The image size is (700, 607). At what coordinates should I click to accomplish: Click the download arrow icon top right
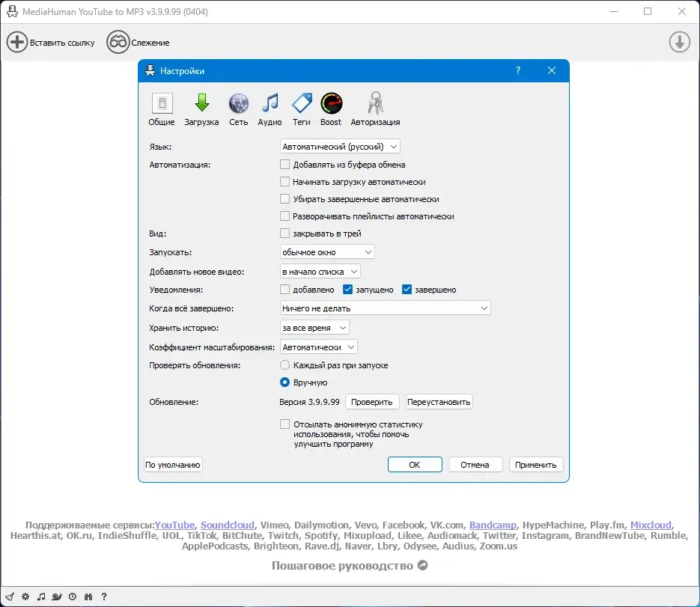click(x=680, y=43)
